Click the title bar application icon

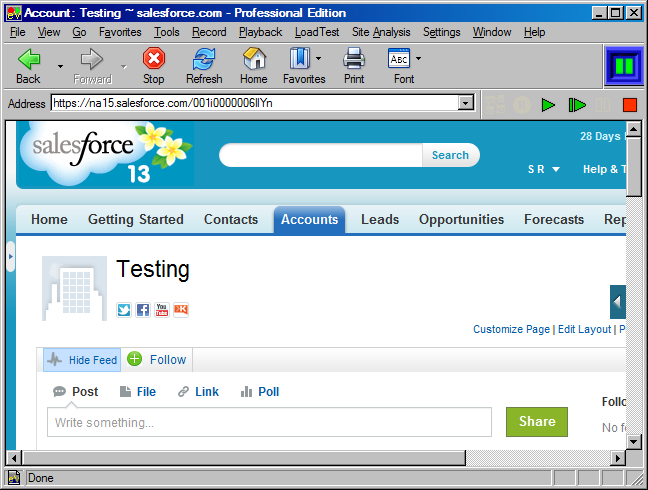(14, 13)
